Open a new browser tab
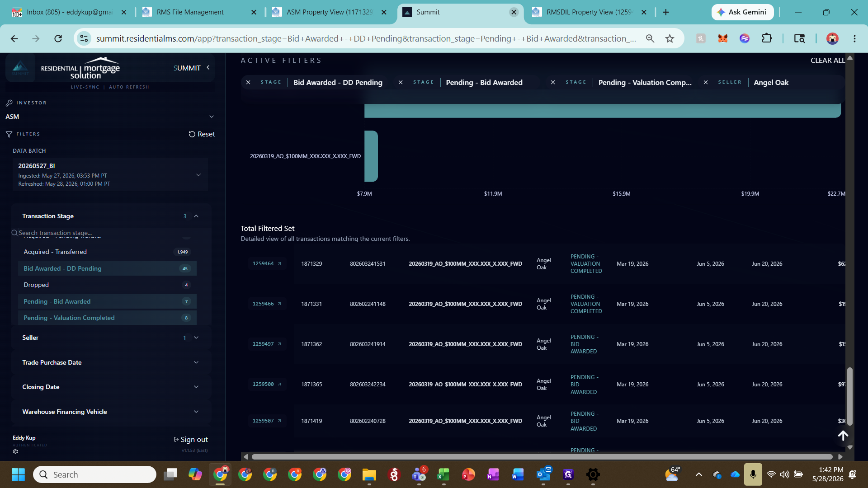Screen dimensions: 868x488 pyautogui.click(x=666, y=12)
